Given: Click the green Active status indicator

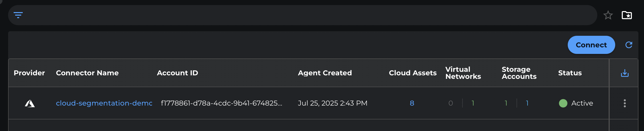Looking at the screenshot, I should pyautogui.click(x=563, y=103).
